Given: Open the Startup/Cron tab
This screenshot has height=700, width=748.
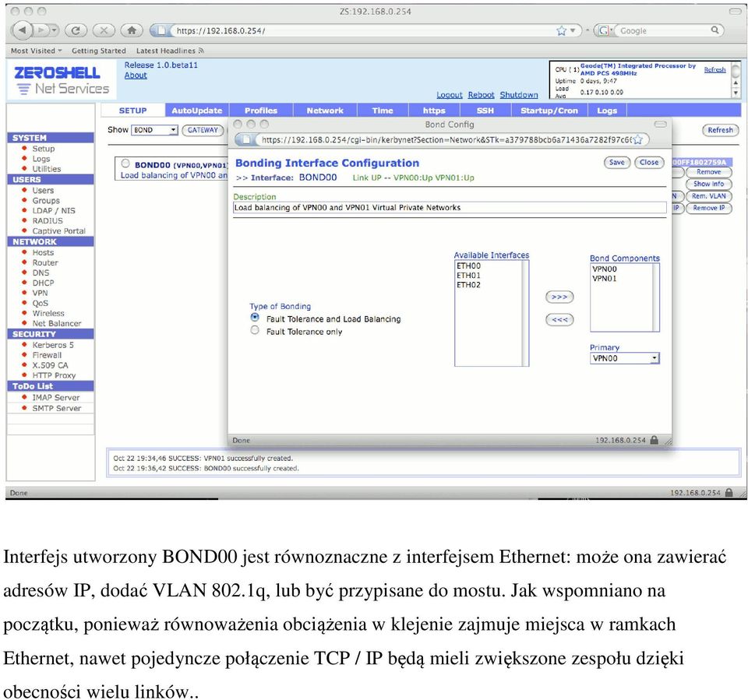Looking at the screenshot, I should coord(549,110).
